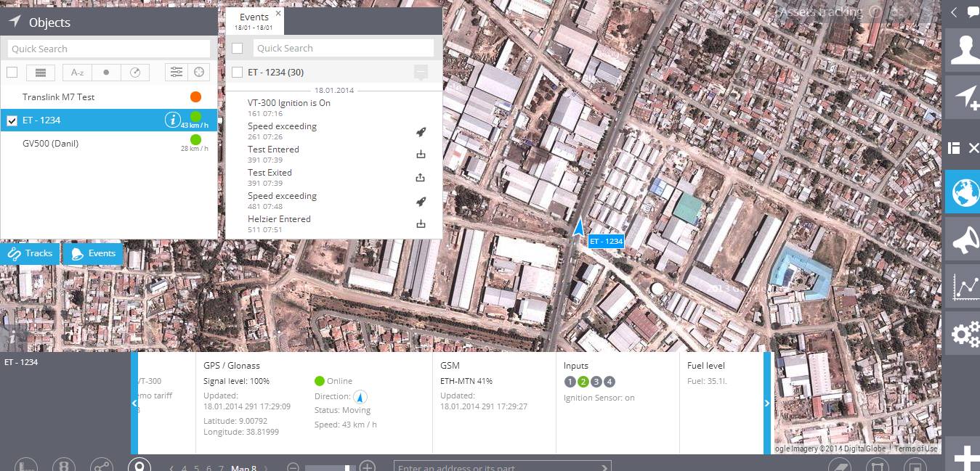
Task: Click the zone entry icon for Test Entered
Action: pos(421,155)
